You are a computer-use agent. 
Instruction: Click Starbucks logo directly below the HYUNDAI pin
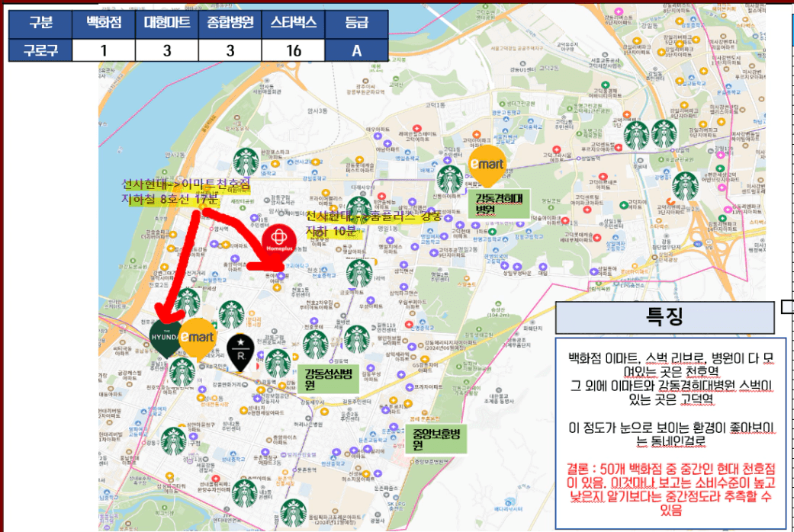coord(182,372)
